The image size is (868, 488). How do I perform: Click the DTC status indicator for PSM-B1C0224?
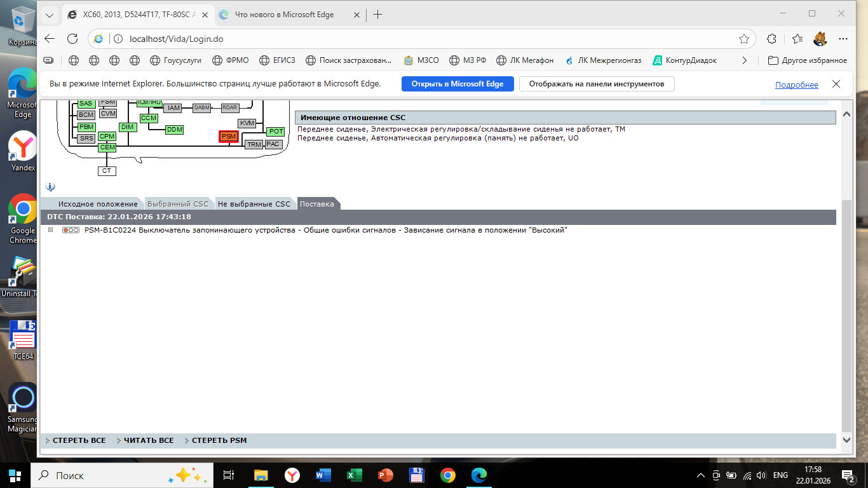click(70, 230)
